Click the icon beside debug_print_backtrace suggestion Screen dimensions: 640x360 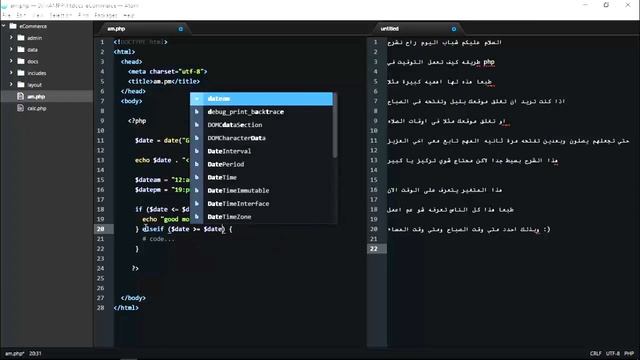[x=197, y=112]
